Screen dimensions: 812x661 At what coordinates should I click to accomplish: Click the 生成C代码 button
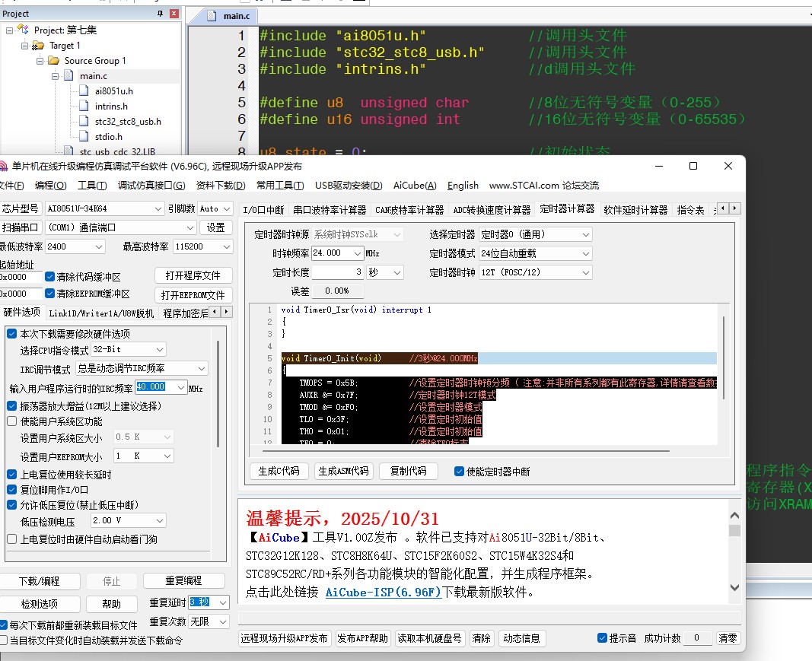277,470
